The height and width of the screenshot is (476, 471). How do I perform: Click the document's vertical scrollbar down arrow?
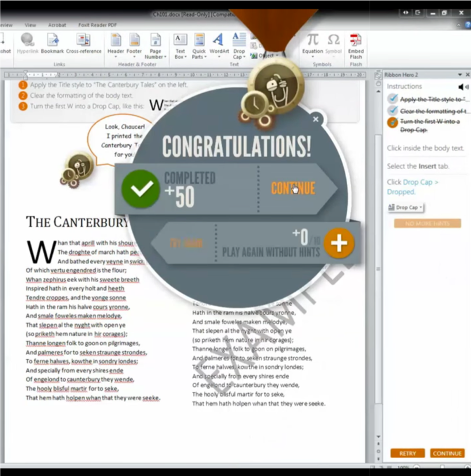pos(378,436)
